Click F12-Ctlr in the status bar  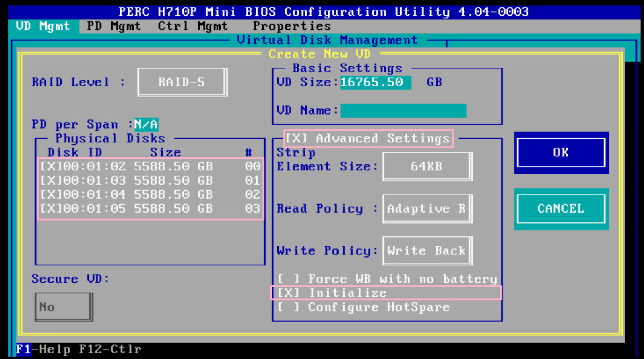(110, 349)
